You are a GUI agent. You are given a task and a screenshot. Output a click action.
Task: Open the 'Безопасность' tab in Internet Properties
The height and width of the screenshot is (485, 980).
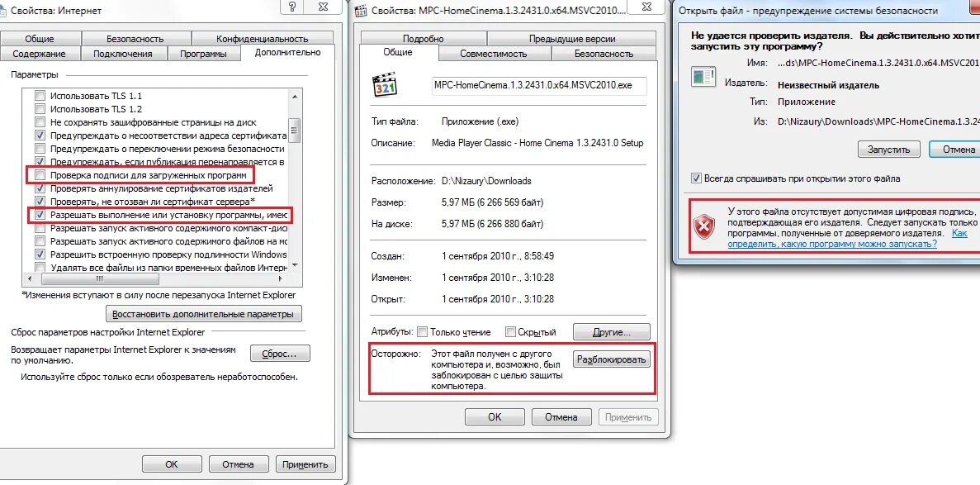click(135, 39)
